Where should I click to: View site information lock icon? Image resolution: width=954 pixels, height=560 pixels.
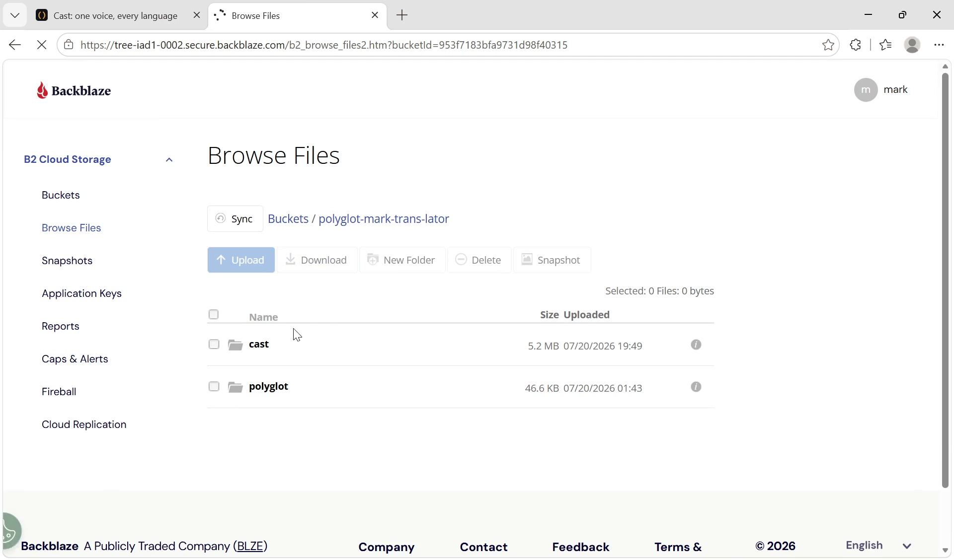tap(69, 45)
